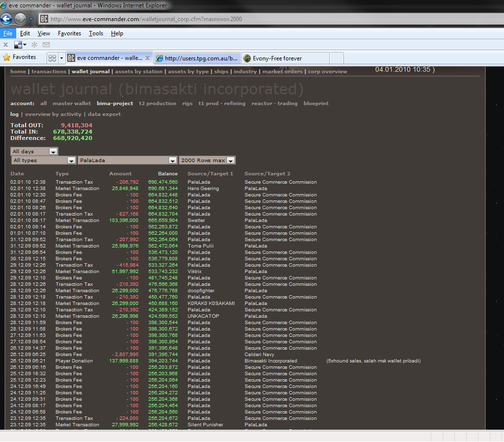Screen dimensions: 504x442
Task: Select the 'all' account filter
Action: click(43, 103)
